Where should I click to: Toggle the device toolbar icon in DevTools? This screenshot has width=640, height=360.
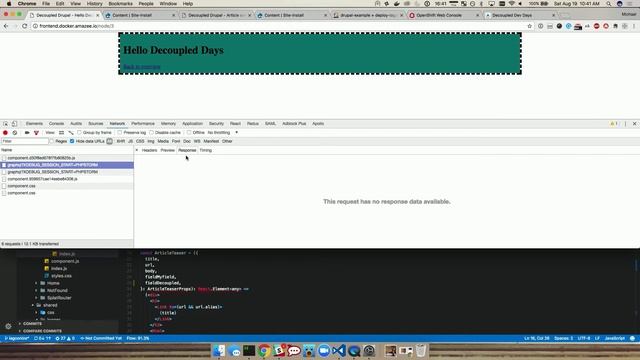14,124
